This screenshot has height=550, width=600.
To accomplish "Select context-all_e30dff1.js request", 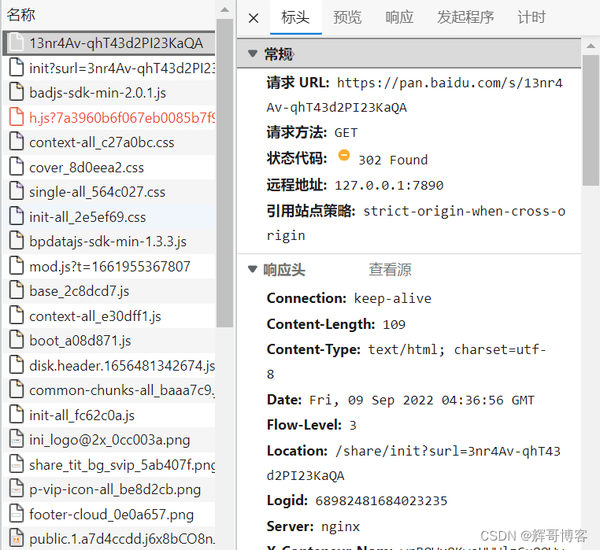I will point(109,316).
